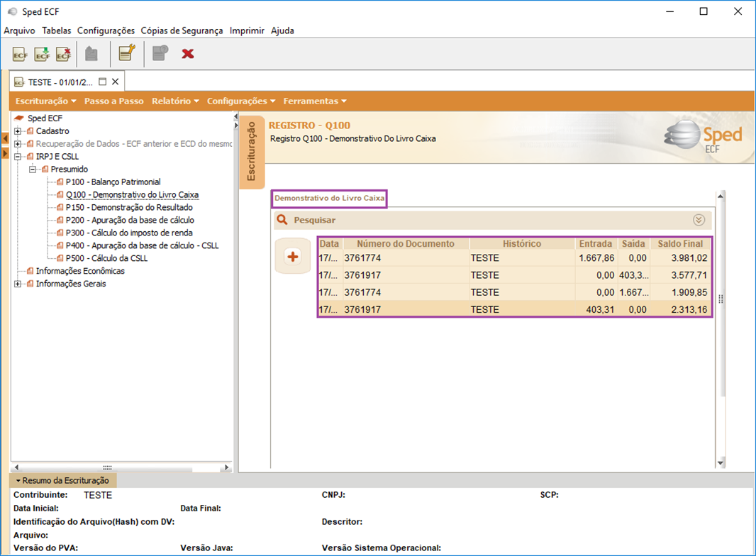Click the icon beside P500 - Cálculo da CSLL
The width and height of the screenshot is (756, 556).
[60, 258]
